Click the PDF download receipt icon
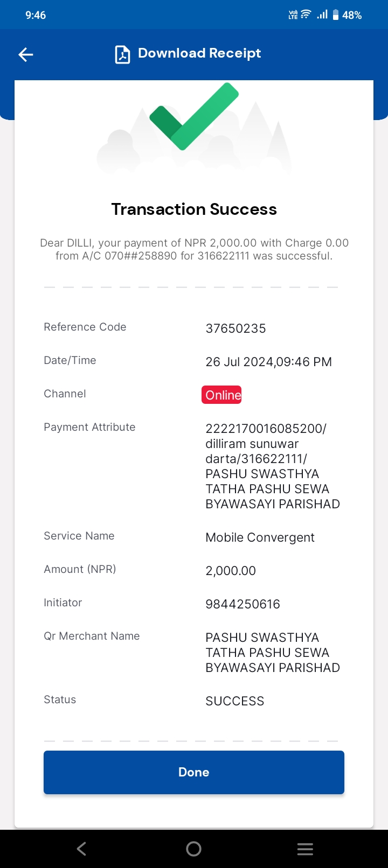This screenshot has width=388, height=868. [x=122, y=54]
